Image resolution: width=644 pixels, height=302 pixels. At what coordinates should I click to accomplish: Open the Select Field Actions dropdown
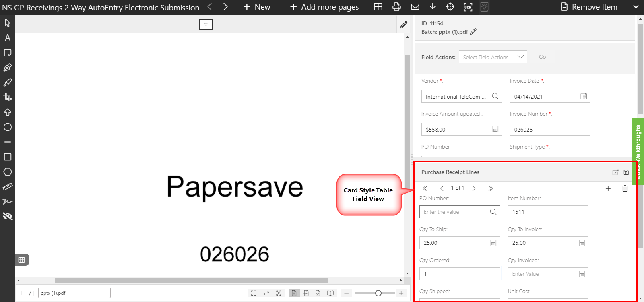click(493, 57)
